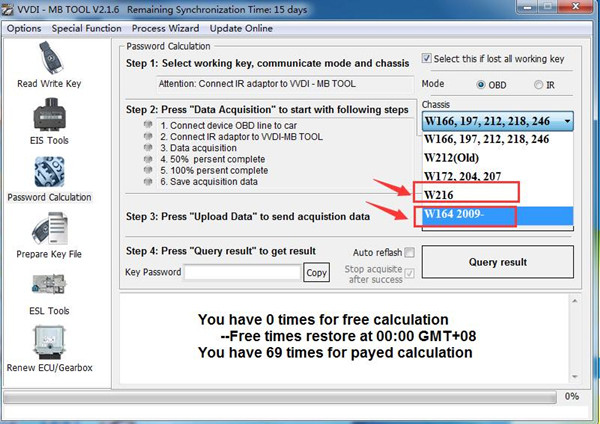Screen dimensions: 600x424
Task: Click the bottom progress bar
Action: 280,397
